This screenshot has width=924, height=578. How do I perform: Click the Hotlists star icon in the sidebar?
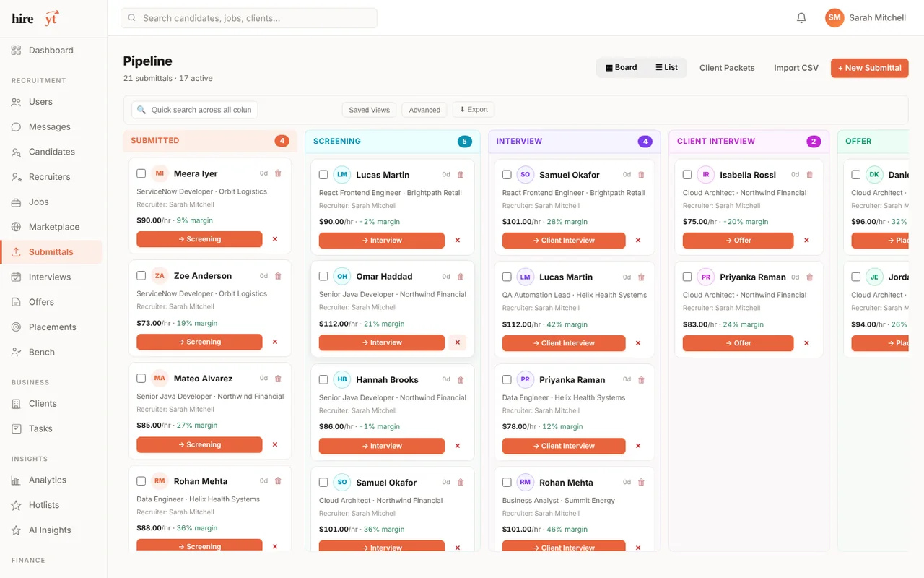17,505
